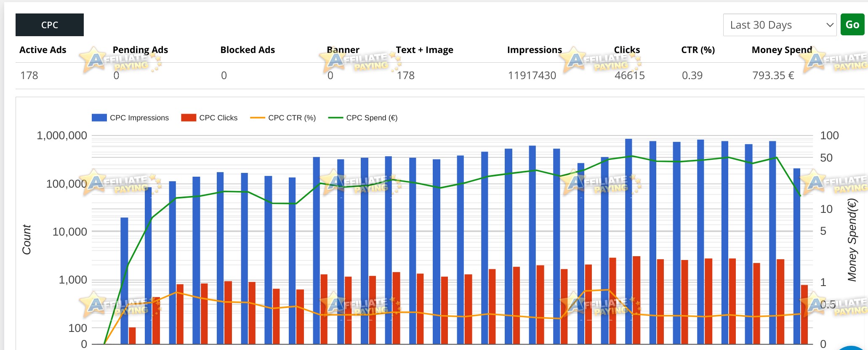
Task: Click the Money Spend column header
Action: 782,50
